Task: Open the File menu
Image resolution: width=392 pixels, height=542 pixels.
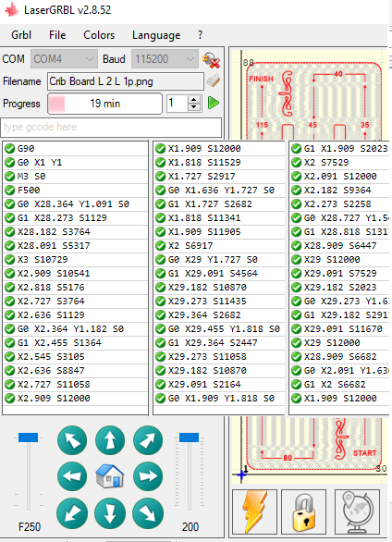Action: click(57, 35)
